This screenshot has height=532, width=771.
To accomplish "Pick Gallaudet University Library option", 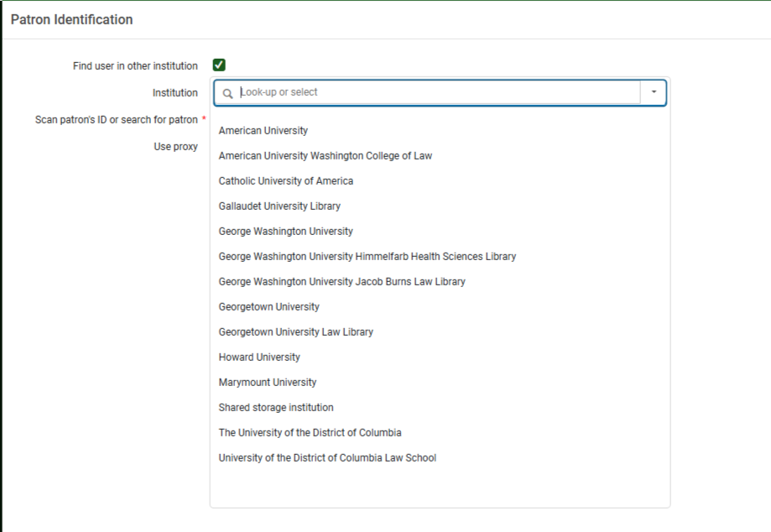I will 279,206.
